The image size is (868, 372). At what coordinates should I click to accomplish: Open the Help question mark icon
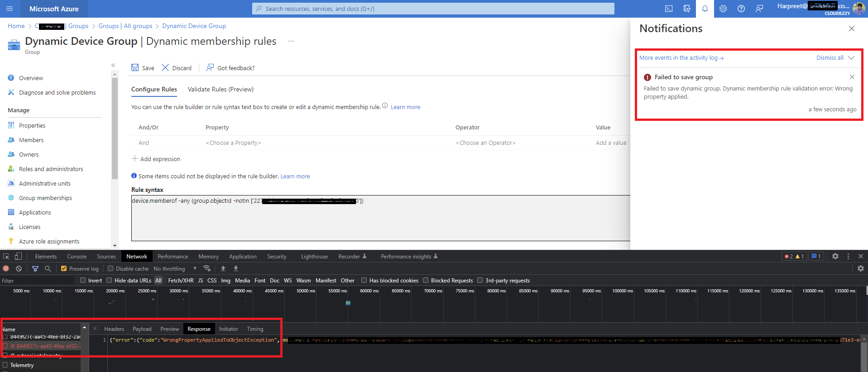coord(741,9)
